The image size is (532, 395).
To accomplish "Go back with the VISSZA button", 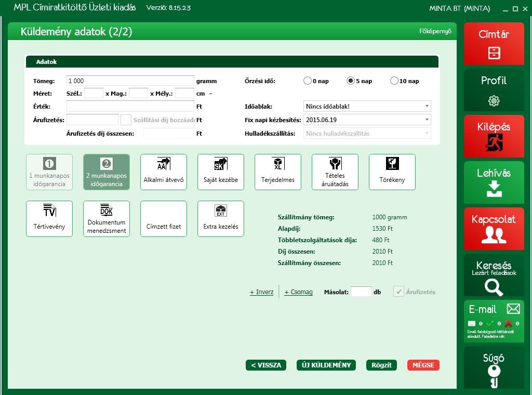I will pyautogui.click(x=266, y=365).
